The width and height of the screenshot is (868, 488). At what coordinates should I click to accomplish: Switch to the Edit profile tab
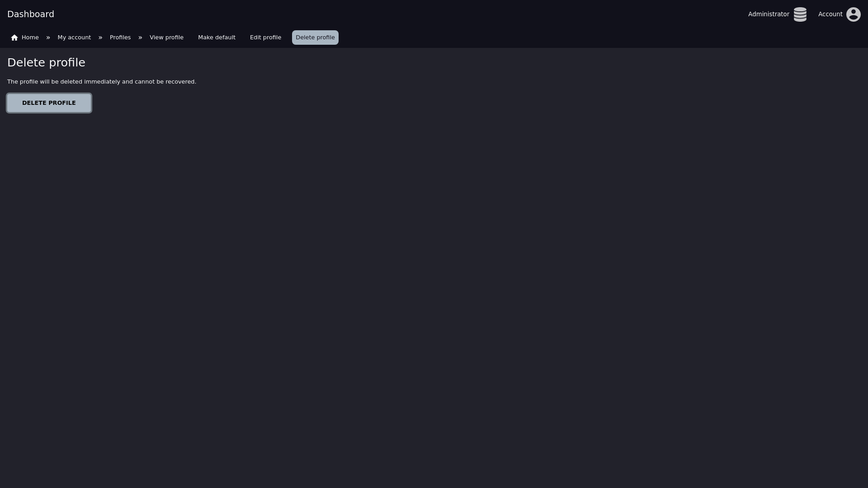pyautogui.click(x=265, y=38)
